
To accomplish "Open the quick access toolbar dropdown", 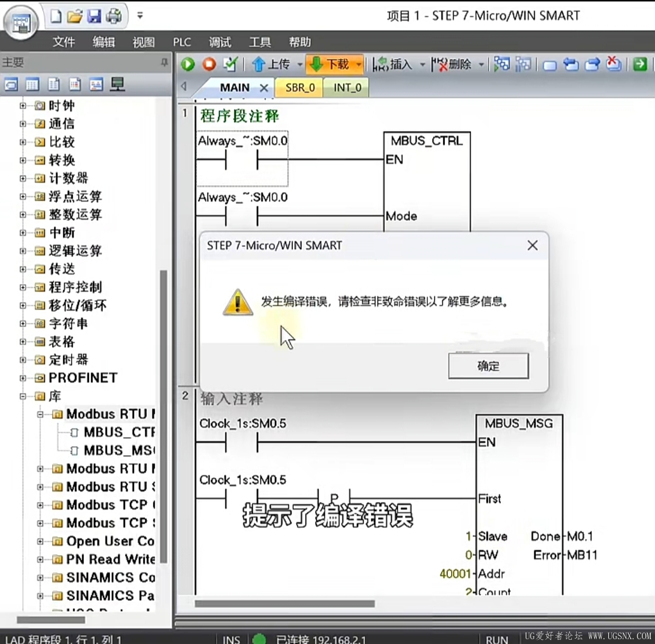I will pyautogui.click(x=140, y=16).
